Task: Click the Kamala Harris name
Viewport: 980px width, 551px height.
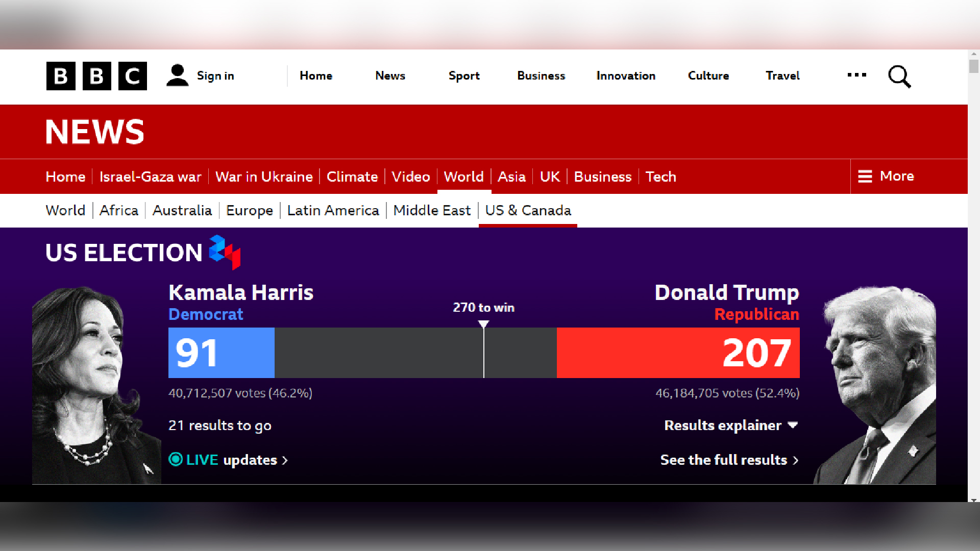Action: pyautogui.click(x=241, y=293)
